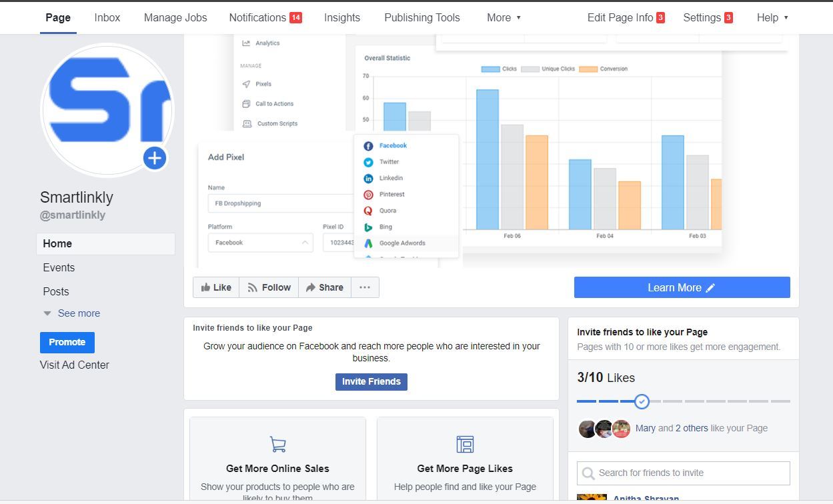833x504 pixels.
Task: Switch to the Page tab
Action: point(58,18)
